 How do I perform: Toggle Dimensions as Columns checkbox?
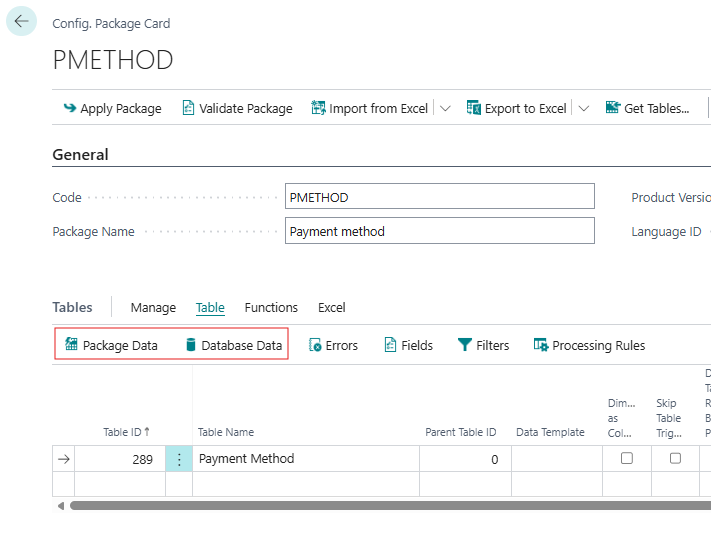pos(627,458)
